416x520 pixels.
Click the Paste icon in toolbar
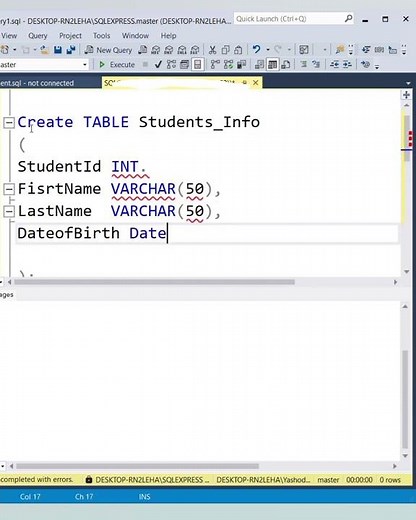tap(238, 50)
